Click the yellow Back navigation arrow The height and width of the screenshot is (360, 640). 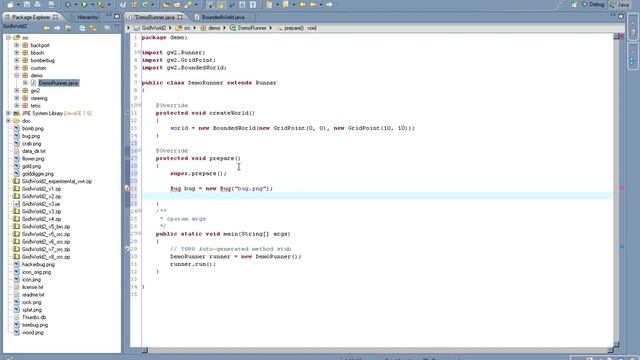(313, 4)
